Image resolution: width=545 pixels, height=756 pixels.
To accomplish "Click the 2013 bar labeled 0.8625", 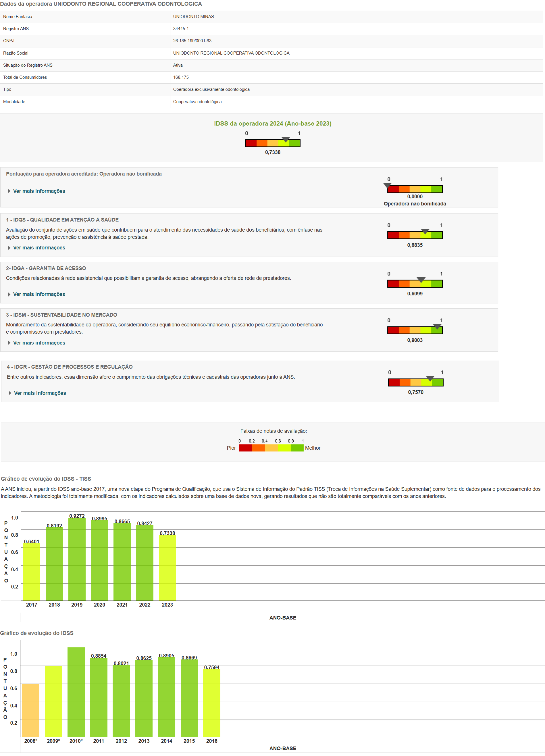I will (144, 698).
